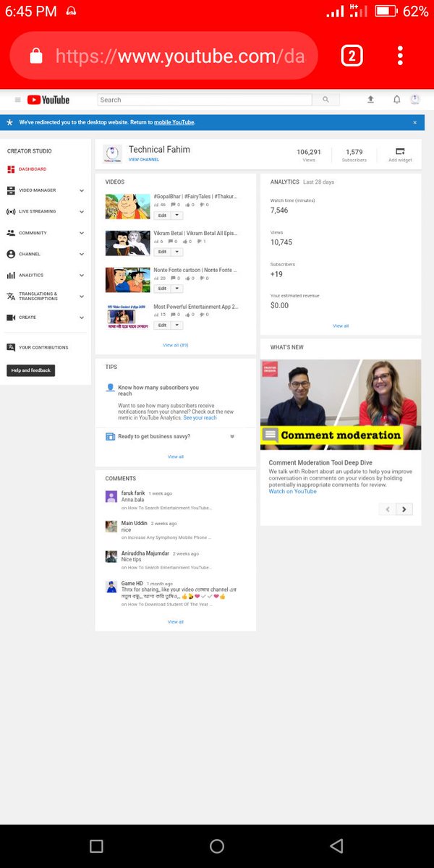Screen dimensions: 434x868
Task: Tap the Android home button
Action: pyautogui.click(x=217, y=846)
